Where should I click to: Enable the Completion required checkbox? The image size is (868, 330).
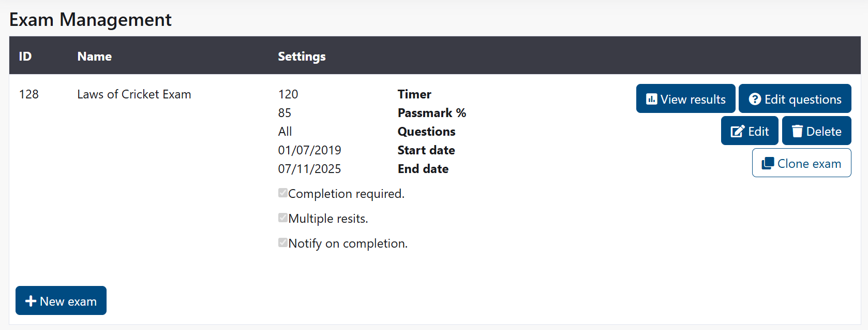(x=282, y=192)
